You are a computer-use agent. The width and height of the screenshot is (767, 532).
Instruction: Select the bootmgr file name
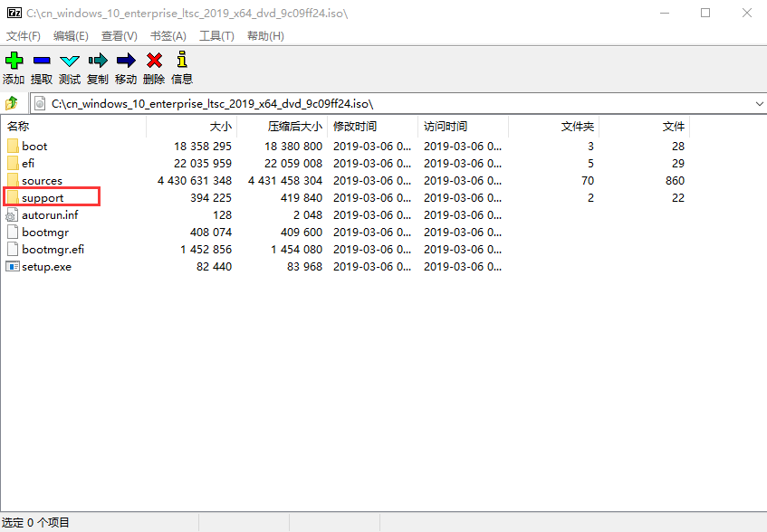coord(45,233)
